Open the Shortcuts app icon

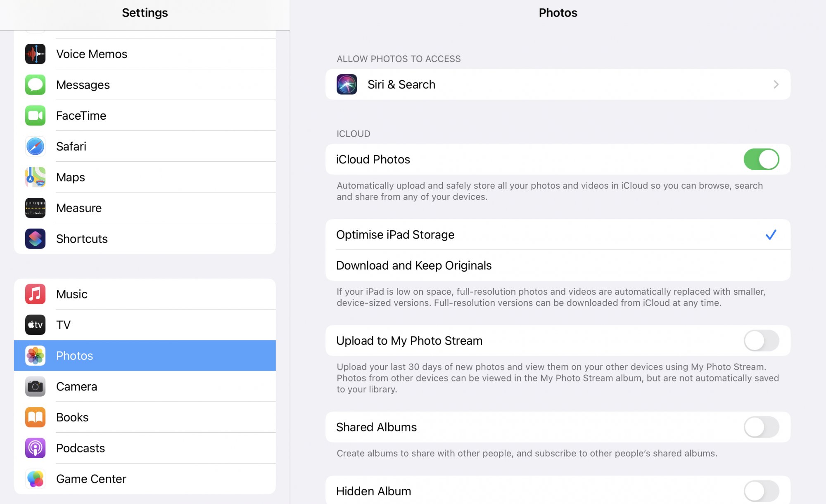35,239
